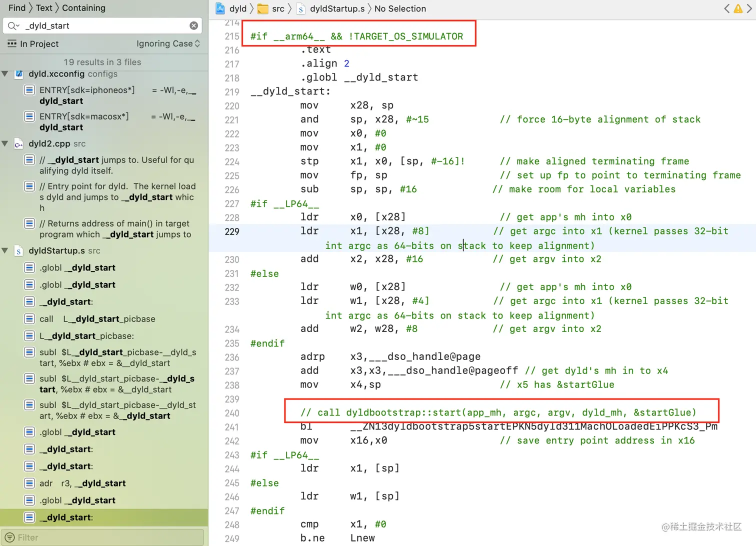
Task: Click the 'b.ne Lnew' code line
Action: [x=337, y=538]
